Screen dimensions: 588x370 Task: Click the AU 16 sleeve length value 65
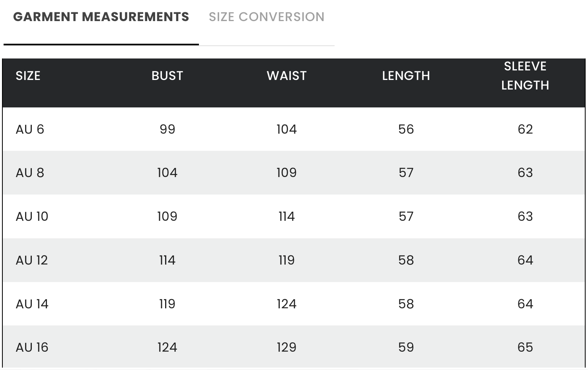[525, 347]
